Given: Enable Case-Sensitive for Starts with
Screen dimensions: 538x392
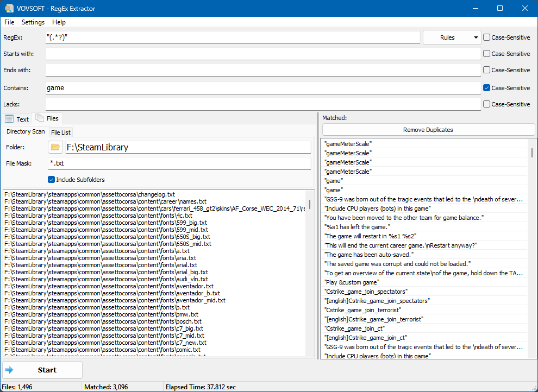Looking at the screenshot, I should [x=486, y=53].
